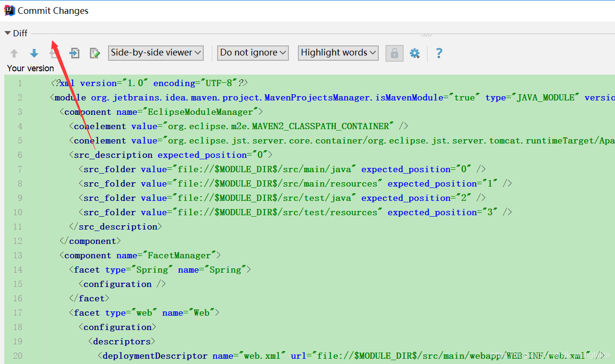Jump to the previous difference
This screenshot has height=364, width=615.
14,53
